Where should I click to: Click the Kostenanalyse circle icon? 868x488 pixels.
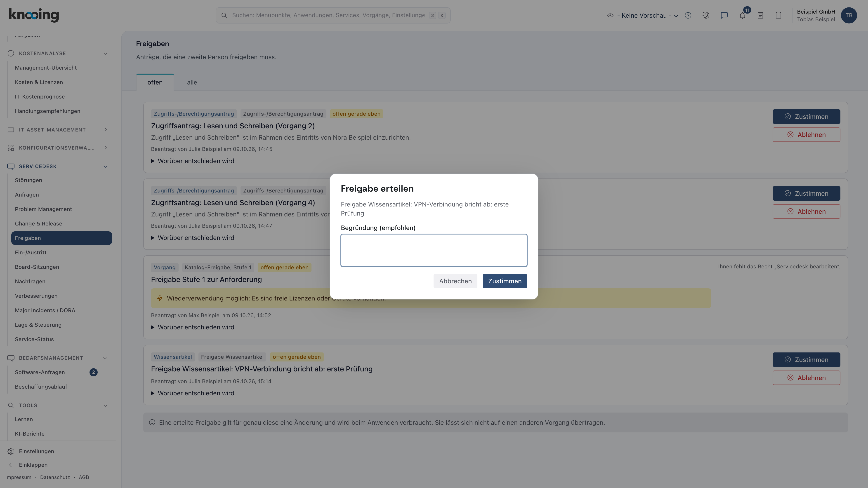pos(11,53)
